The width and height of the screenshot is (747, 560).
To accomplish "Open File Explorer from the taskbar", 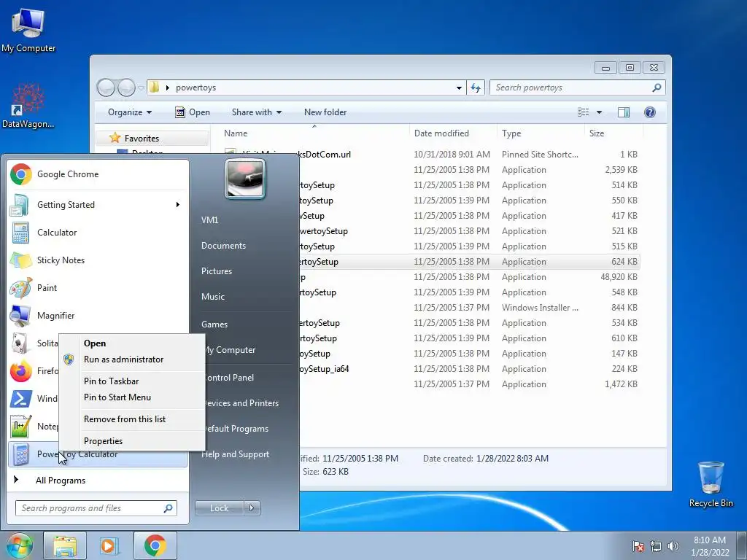I will [65, 545].
